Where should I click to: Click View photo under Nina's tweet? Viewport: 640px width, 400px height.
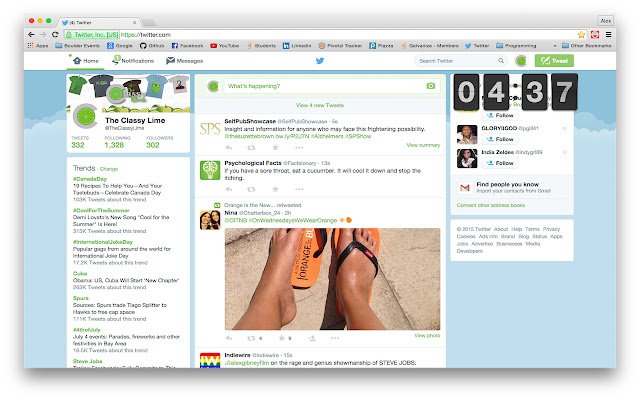[427, 336]
